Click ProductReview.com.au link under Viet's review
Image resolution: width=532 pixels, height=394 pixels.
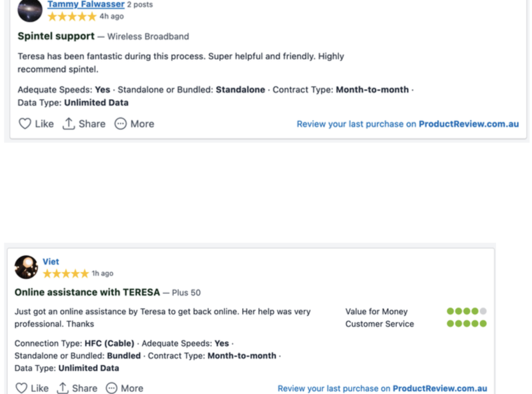tap(440, 388)
